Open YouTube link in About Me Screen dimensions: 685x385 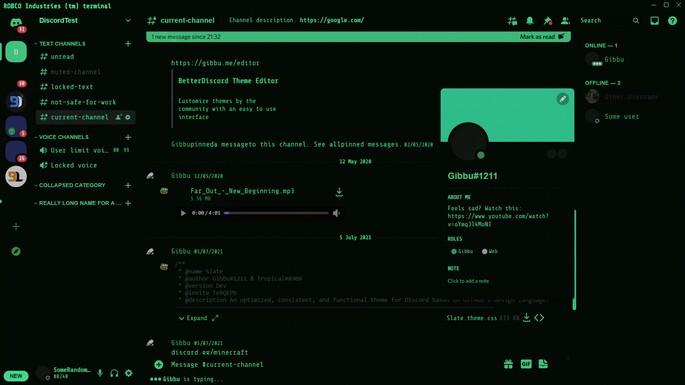click(x=498, y=220)
